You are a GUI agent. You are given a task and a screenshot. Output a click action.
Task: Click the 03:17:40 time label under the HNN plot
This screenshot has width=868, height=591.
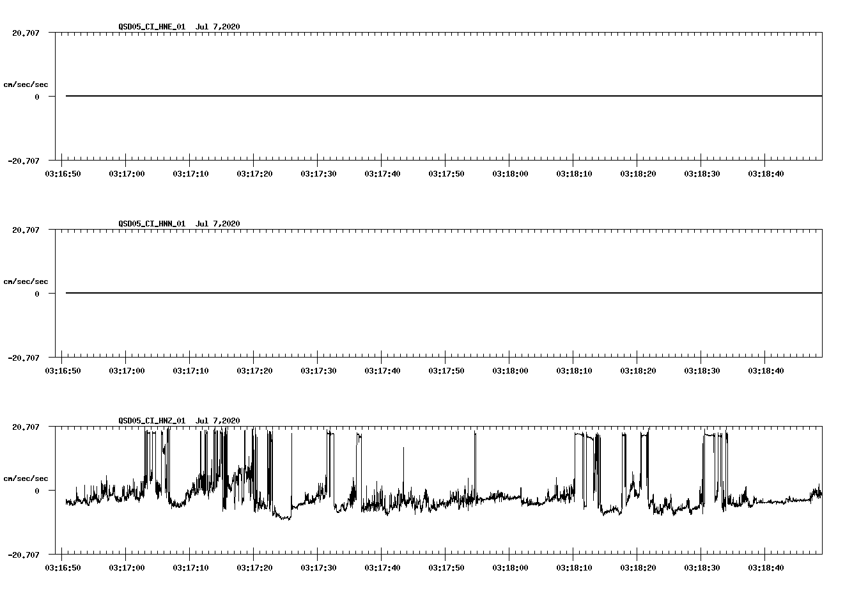click(x=382, y=370)
